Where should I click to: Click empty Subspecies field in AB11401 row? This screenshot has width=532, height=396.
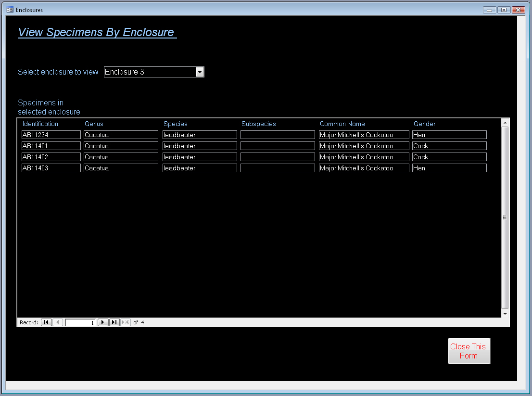278,146
